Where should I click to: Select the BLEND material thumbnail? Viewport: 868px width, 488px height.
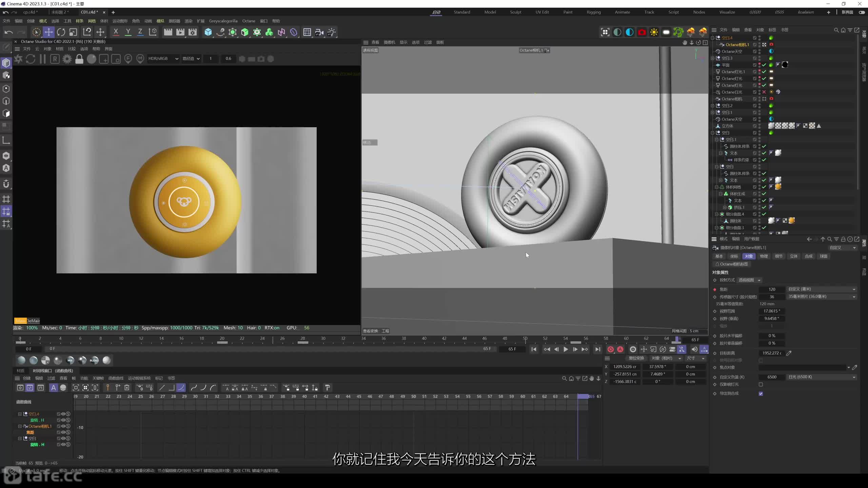tap(94, 360)
